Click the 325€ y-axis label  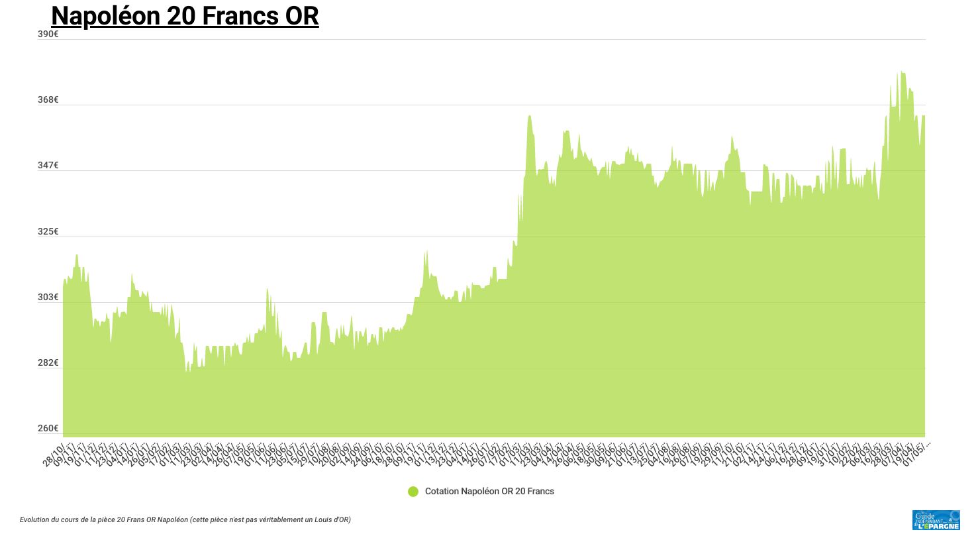tap(48, 232)
